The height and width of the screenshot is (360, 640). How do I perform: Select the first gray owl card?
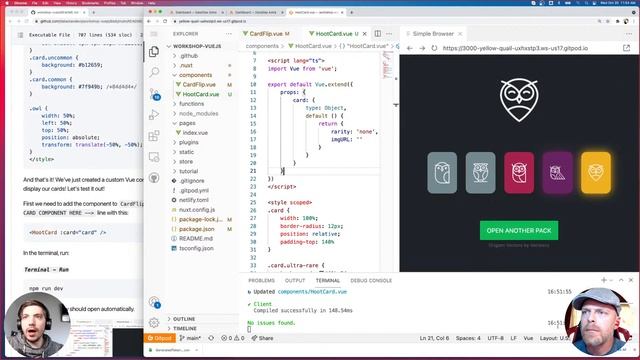pos(442,173)
